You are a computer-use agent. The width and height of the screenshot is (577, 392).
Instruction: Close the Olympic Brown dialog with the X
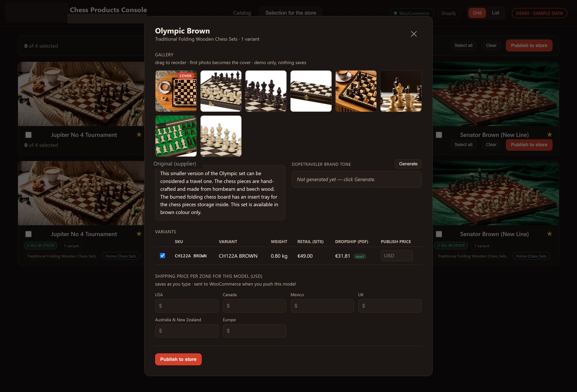pyautogui.click(x=414, y=34)
